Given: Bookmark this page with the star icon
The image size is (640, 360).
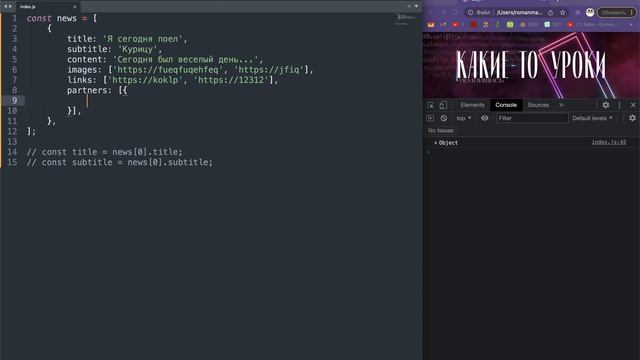Looking at the screenshot, I should (562, 13).
